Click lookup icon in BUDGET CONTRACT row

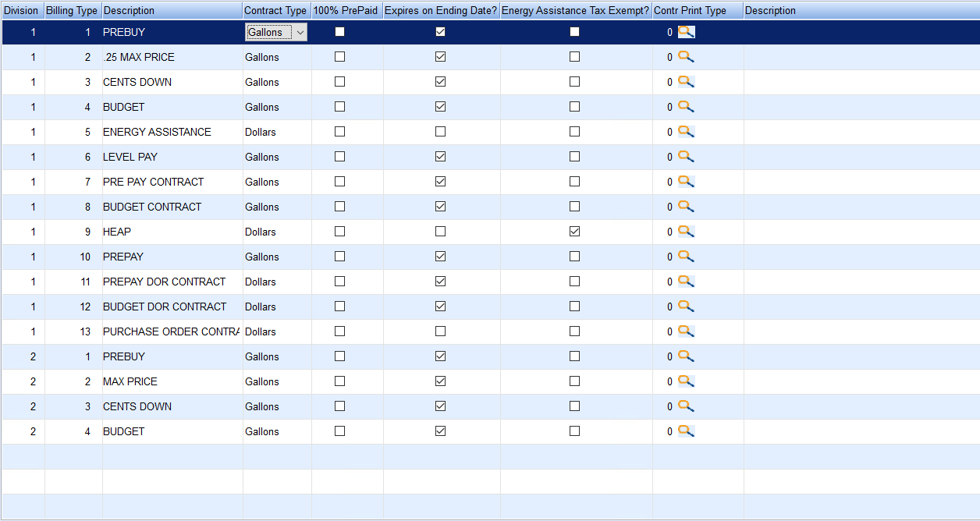point(686,207)
